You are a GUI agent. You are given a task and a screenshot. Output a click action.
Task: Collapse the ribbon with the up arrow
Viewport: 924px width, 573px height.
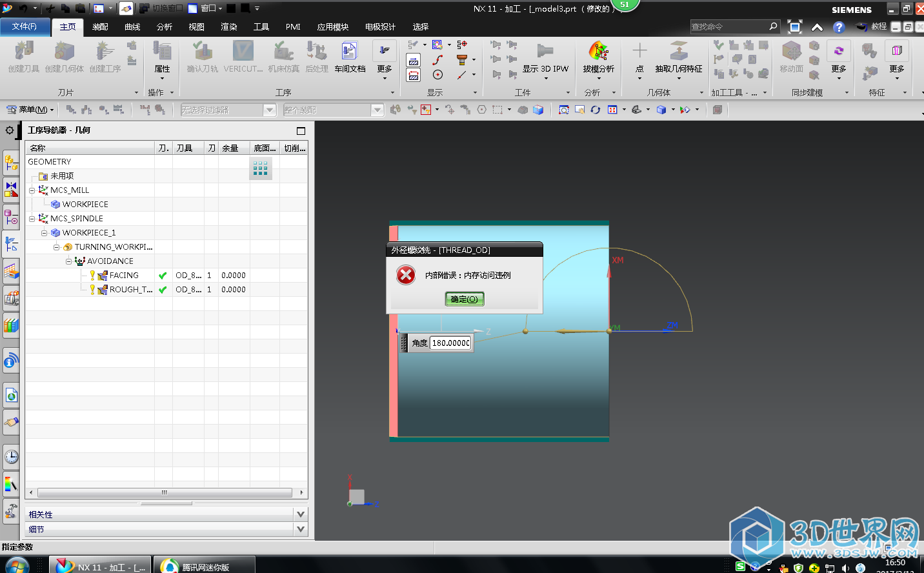point(817,27)
